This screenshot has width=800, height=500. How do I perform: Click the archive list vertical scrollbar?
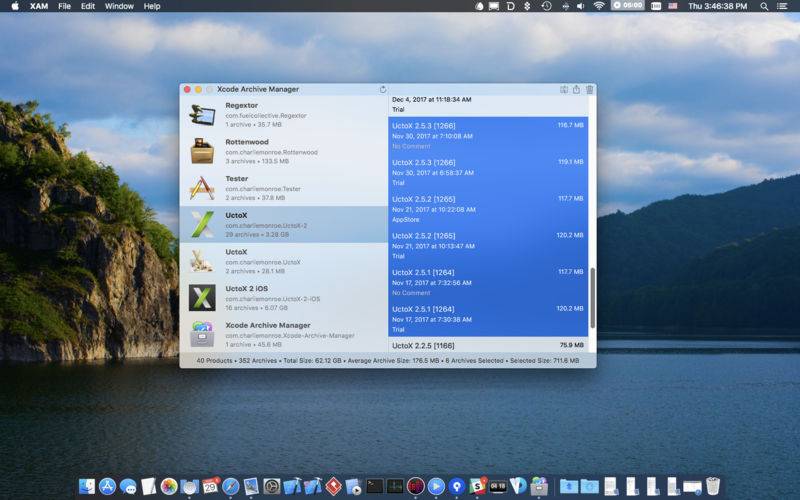pos(592,298)
